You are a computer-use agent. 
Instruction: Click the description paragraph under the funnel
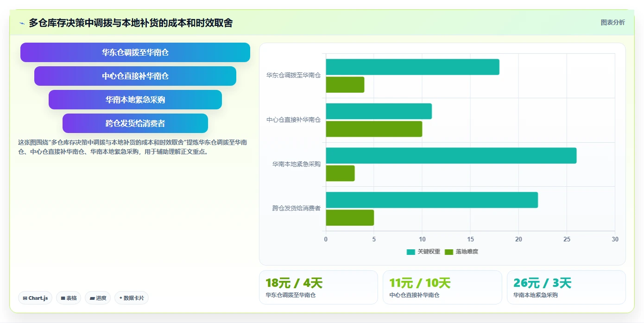pos(133,147)
